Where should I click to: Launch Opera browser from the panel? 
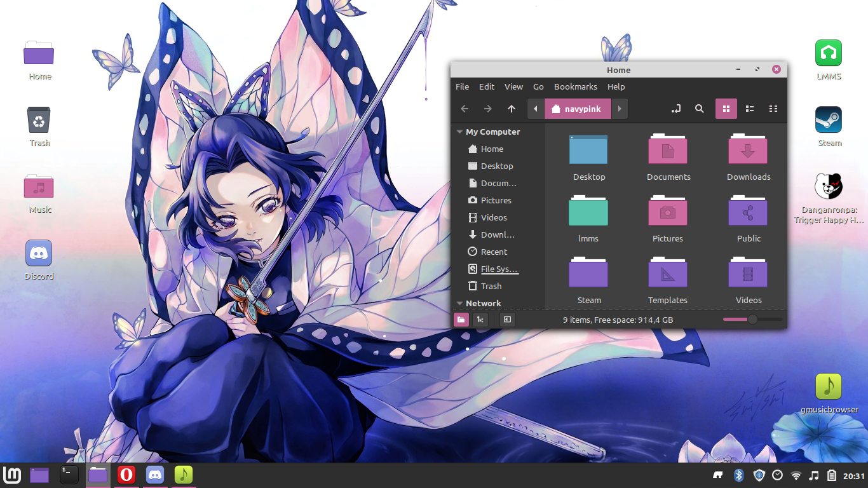point(126,475)
